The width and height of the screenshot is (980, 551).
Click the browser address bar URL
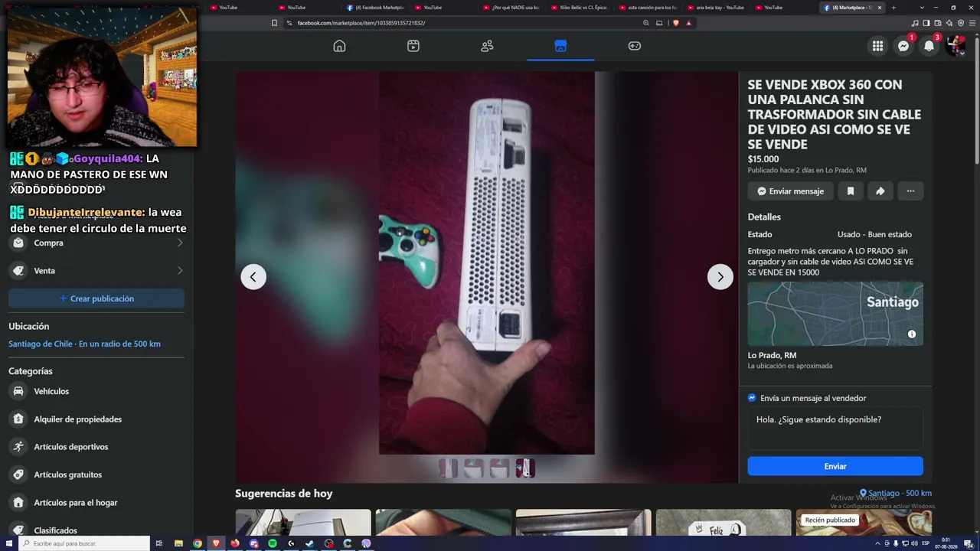pos(361,23)
